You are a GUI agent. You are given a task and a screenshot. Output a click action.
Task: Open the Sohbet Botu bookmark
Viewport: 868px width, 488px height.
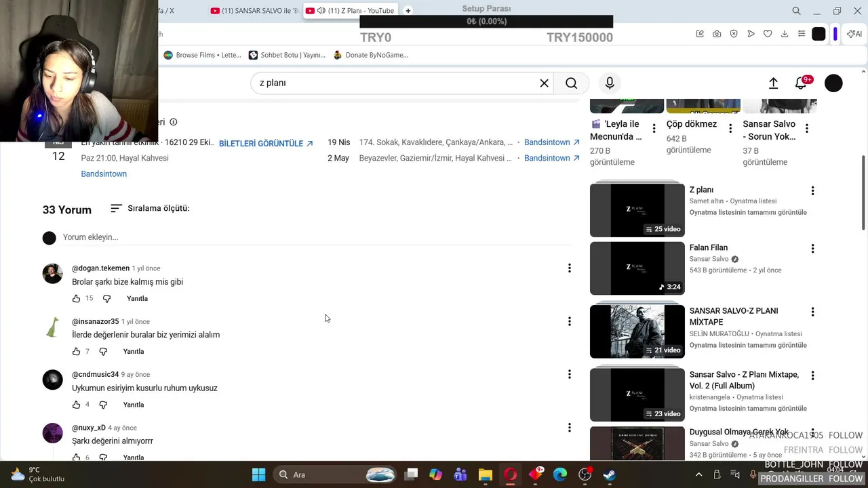click(x=287, y=55)
